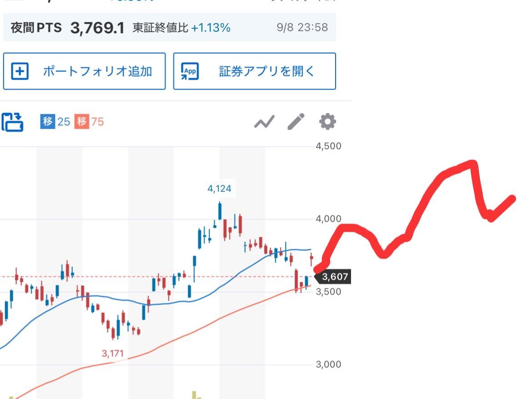532x399 pixels.
Task: Click the 4,500 price axis label
Action: [x=329, y=146]
